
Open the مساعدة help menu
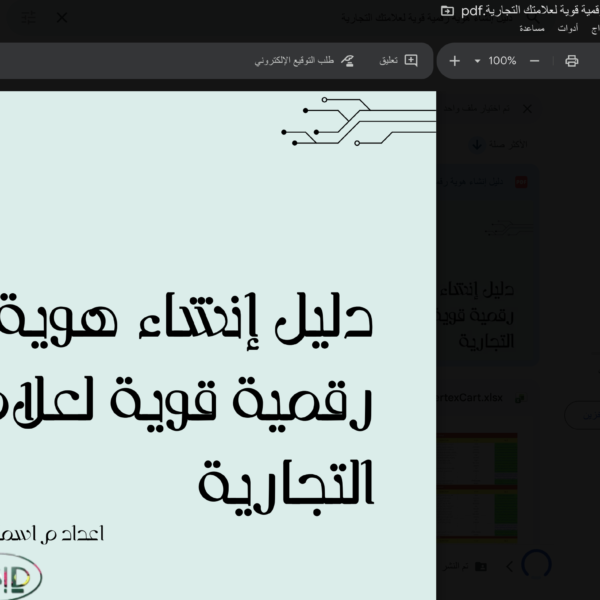(x=532, y=29)
